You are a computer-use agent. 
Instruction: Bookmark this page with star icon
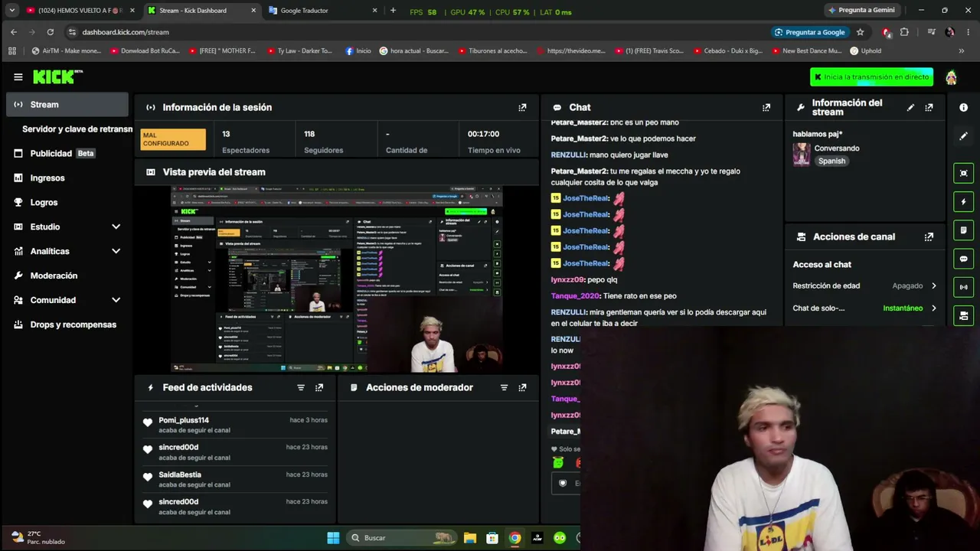click(x=860, y=32)
